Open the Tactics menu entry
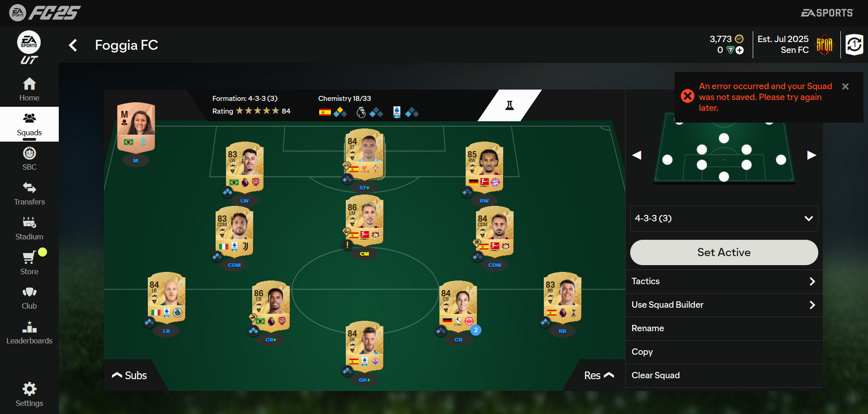This screenshot has width=868, height=414. [x=724, y=281]
